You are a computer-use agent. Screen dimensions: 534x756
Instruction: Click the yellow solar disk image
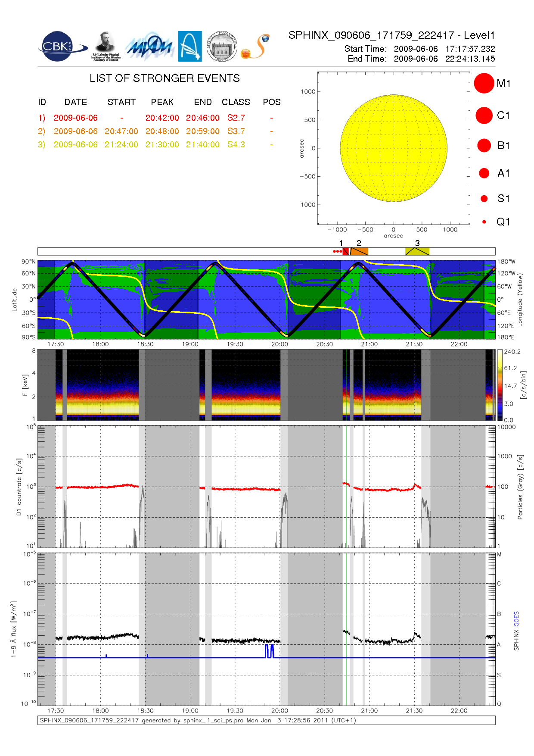(x=394, y=148)
